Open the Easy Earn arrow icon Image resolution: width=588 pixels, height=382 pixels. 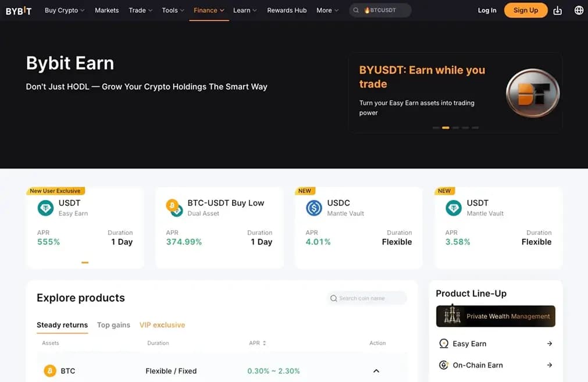550,344
